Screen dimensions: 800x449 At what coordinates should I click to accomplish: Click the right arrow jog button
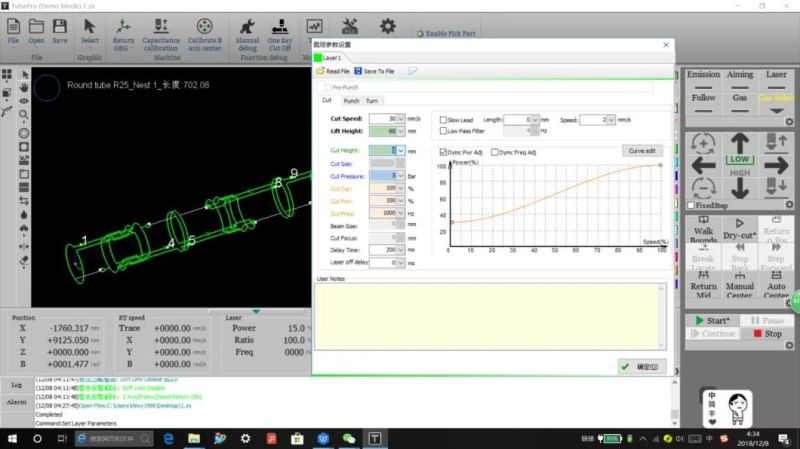(x=776, y=165)
